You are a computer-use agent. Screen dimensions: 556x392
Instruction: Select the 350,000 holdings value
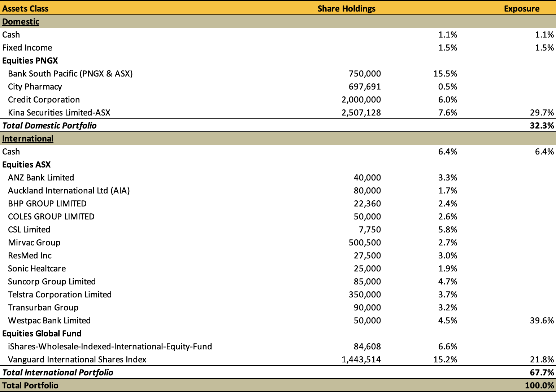pos(365,295)
